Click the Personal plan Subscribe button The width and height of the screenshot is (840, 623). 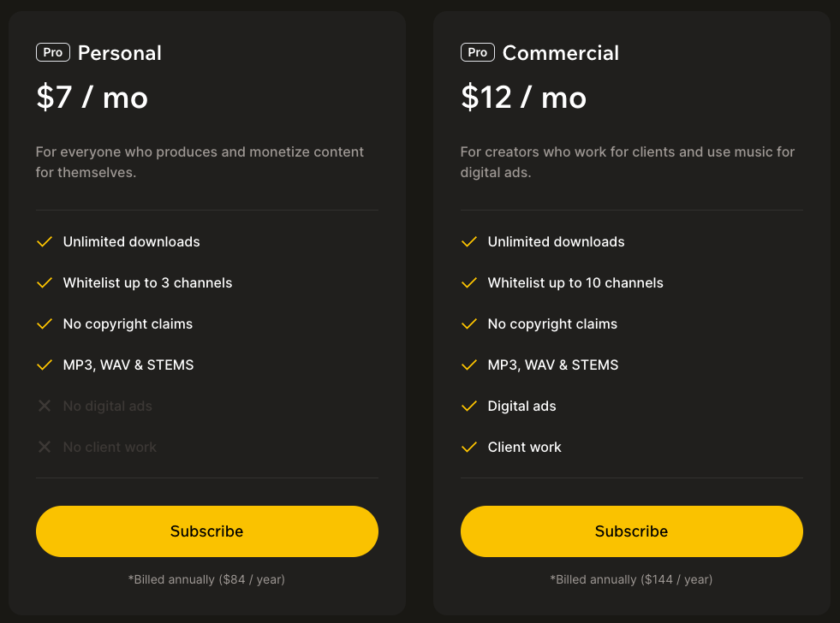click(x=206, y=531)
